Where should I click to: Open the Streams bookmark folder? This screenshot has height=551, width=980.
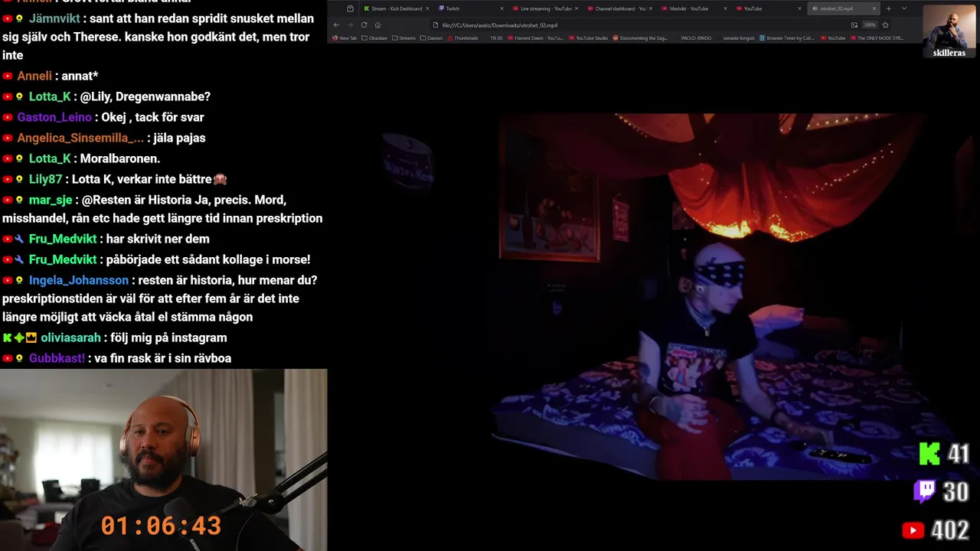click(x=403, y=37)
